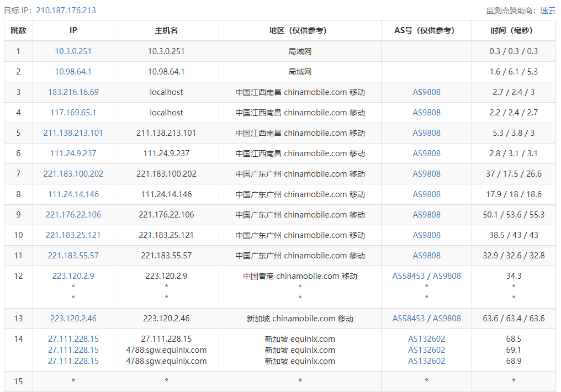The height and width of the screenshot is (392, 561).
Task: Open IP link 117.169.65.1
Action: 73,112
